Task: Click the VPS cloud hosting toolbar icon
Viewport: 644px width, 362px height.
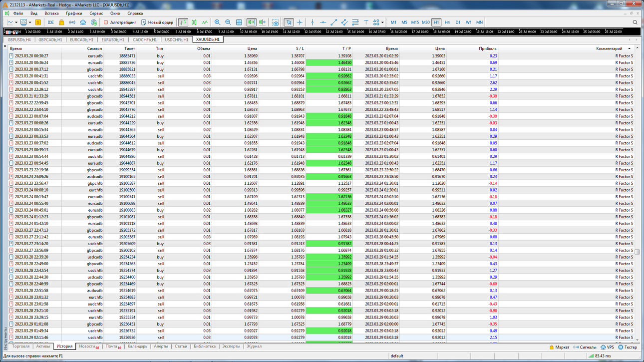Action: (83, 22)
